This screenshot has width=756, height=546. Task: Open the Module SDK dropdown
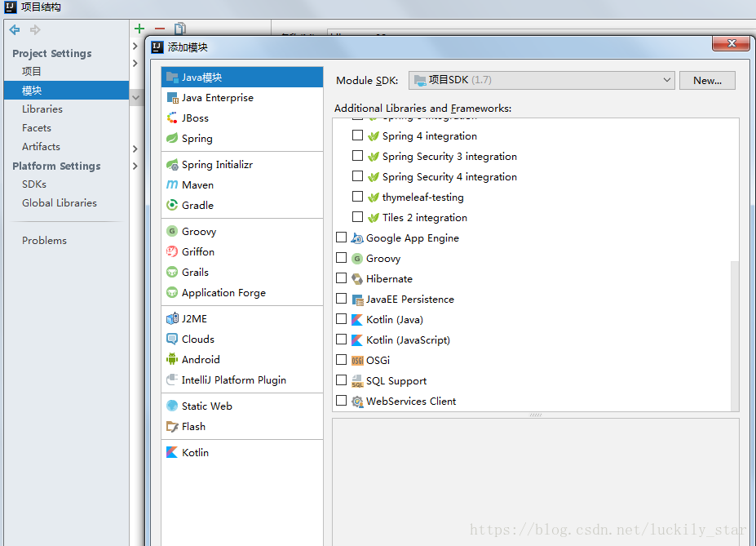coord(542,80)
